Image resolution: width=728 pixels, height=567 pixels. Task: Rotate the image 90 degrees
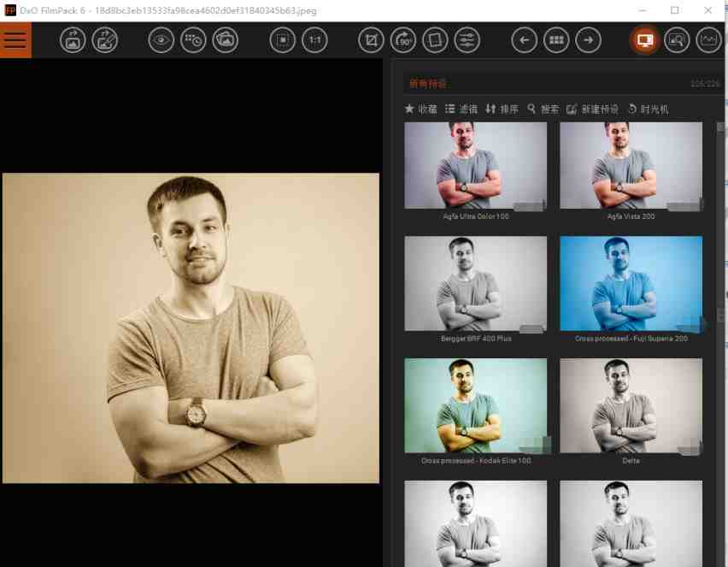pos(402,39)
